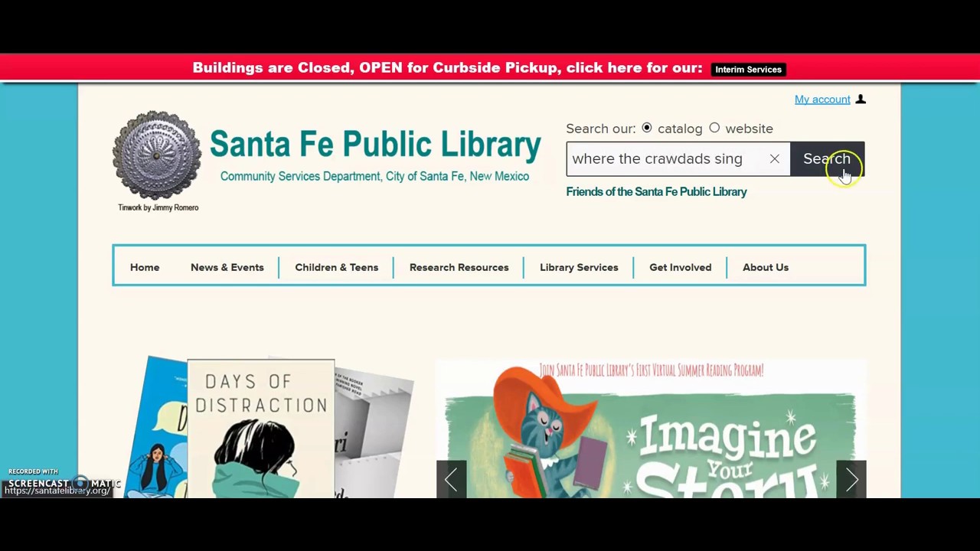Viewport: 980px width, 551px height.
Task: Clear search text with the X icon
Action: (x=774, y=159)
